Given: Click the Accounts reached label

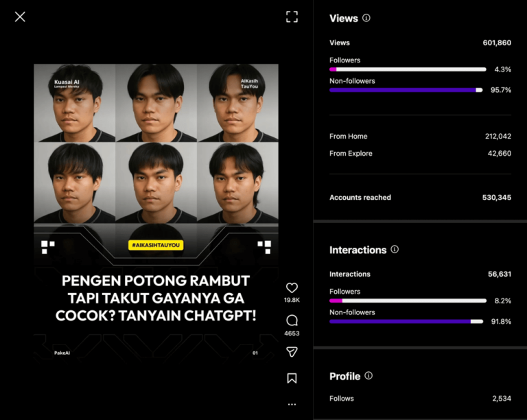Looking at the screenshot, I should (x=360, y=197).
